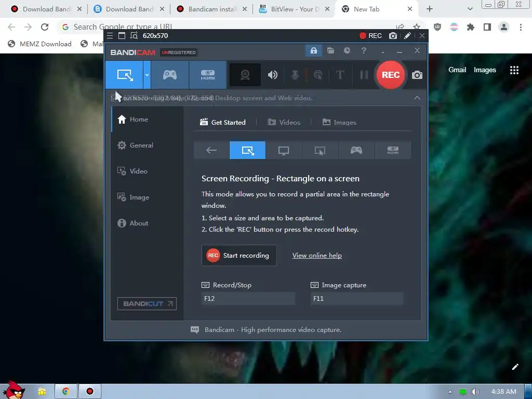
Task: Click the window select icon on capture bar
Action: (x=122, y=36)
